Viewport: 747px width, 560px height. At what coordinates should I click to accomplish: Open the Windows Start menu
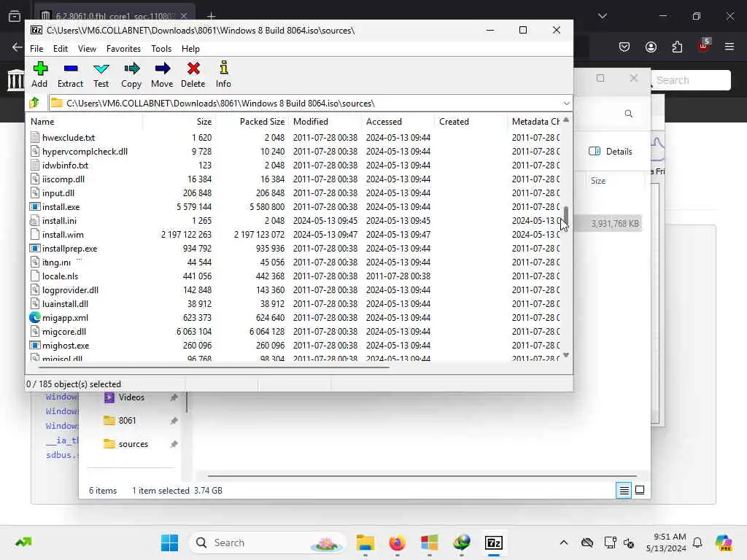pos(169,542)
